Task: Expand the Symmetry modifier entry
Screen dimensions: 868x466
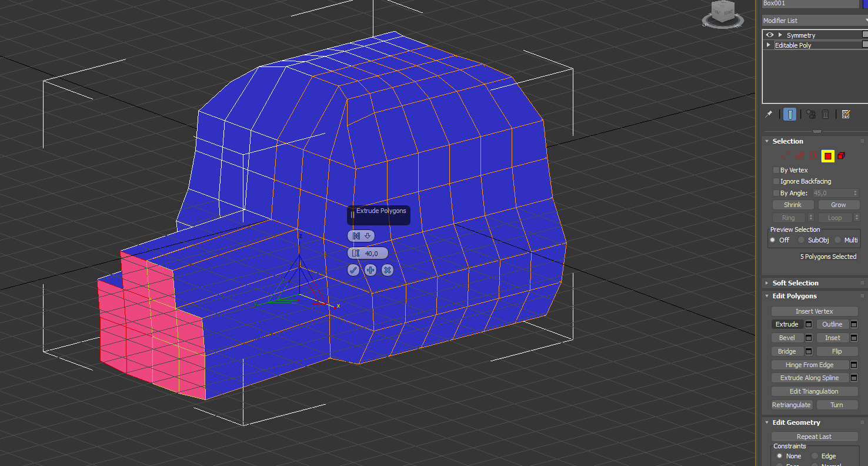Action: coord(780,35)
